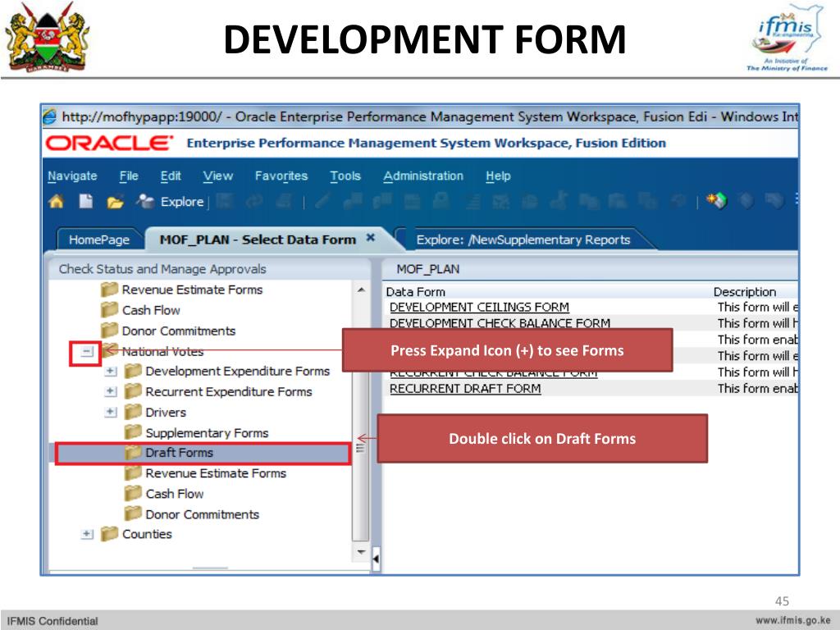Select Cash Flow folder below Draft Forms

[175, 494]
